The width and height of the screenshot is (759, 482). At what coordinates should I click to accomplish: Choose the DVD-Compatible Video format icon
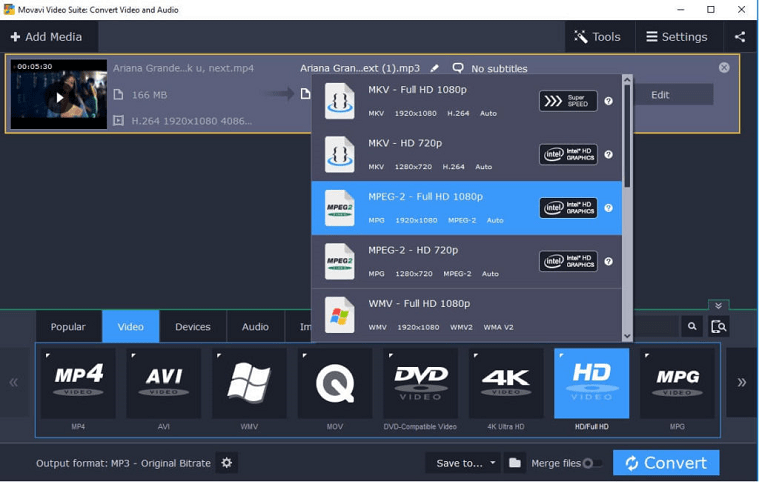(x=420, y=383)
